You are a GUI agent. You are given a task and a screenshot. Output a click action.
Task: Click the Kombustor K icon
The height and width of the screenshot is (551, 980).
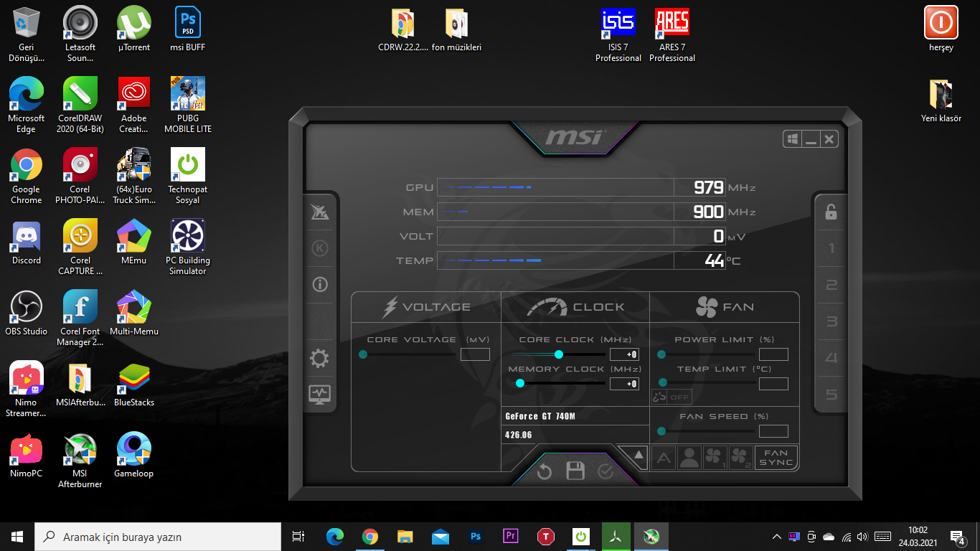(319, 248)
